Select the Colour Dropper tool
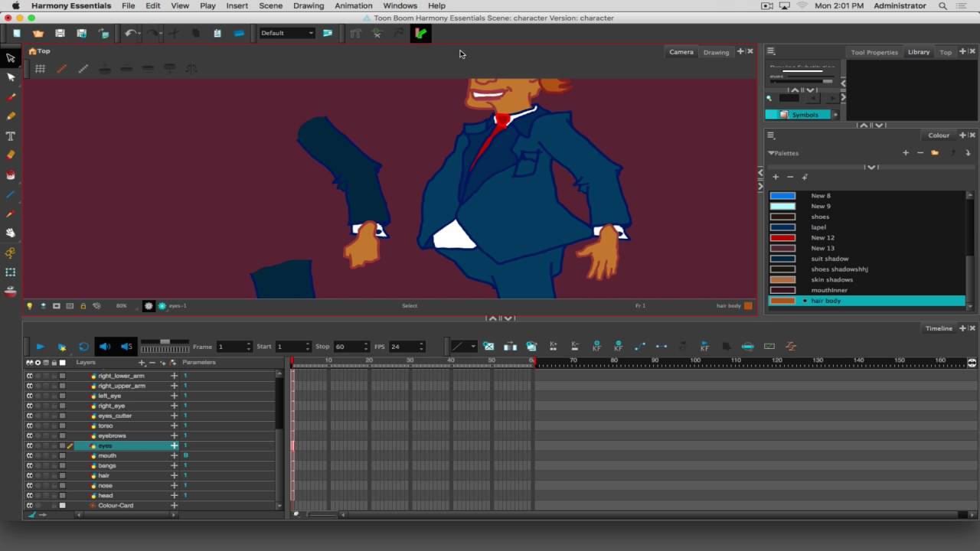 click(11, 214)
